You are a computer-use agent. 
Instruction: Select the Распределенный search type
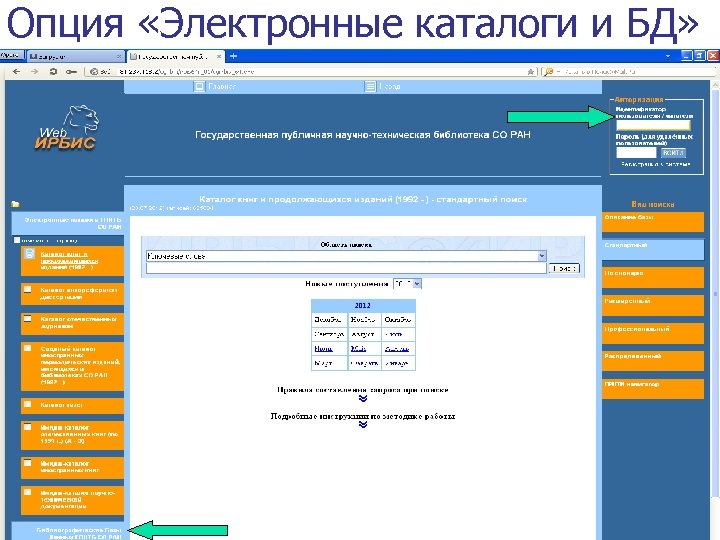tap(653, 361)
